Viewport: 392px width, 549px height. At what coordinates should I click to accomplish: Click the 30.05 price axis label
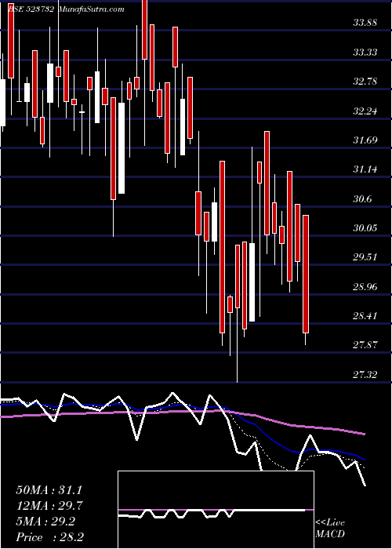pyautogui.click(x=365, y=228)
